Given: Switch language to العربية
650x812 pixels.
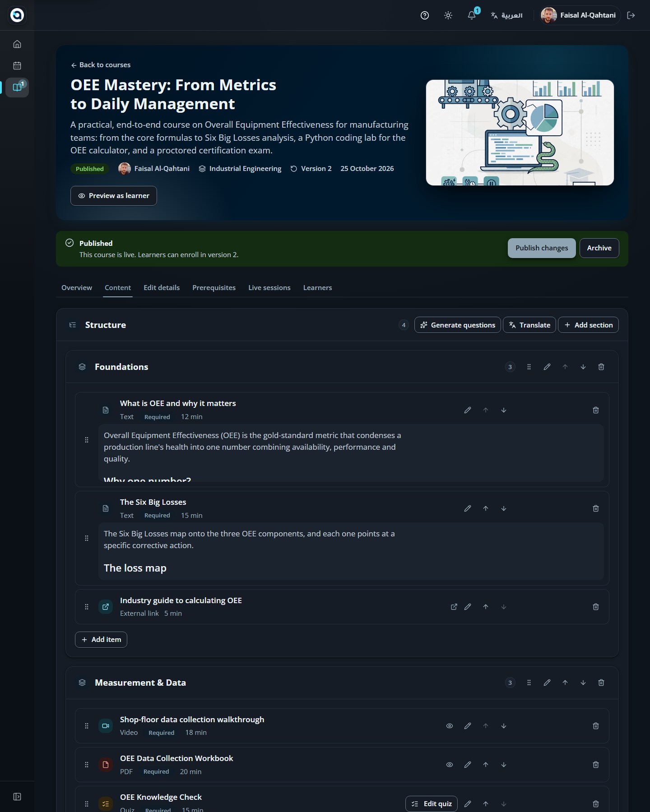Looking at the screenshot, I should [x=506, y=15].
